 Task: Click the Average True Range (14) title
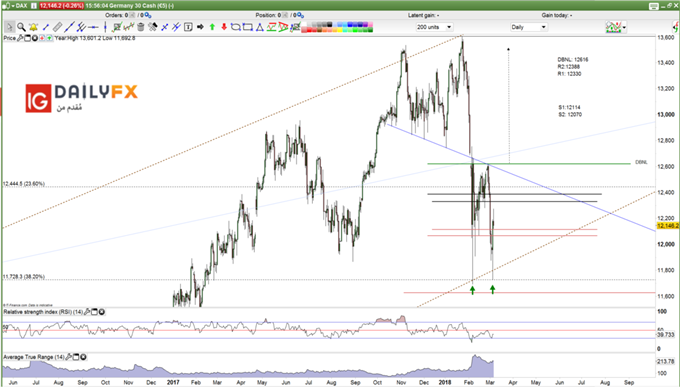pyautogui.click(x=34, y=357)
